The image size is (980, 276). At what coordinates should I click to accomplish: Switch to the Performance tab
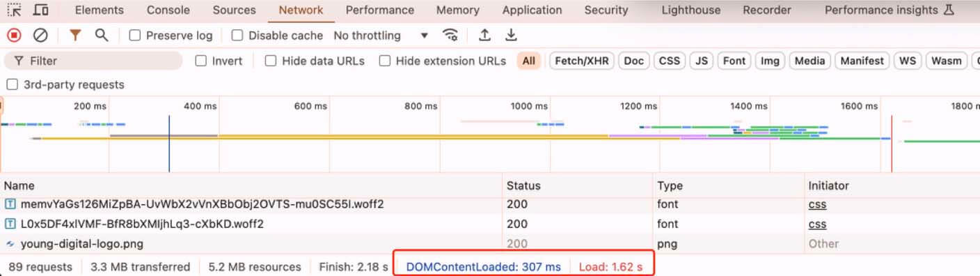380,10
